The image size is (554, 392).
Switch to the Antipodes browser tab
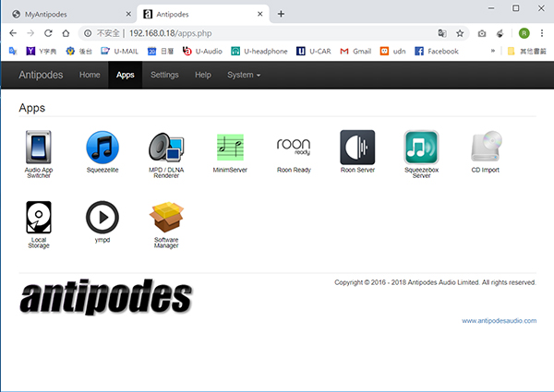(x=203, y=14)
